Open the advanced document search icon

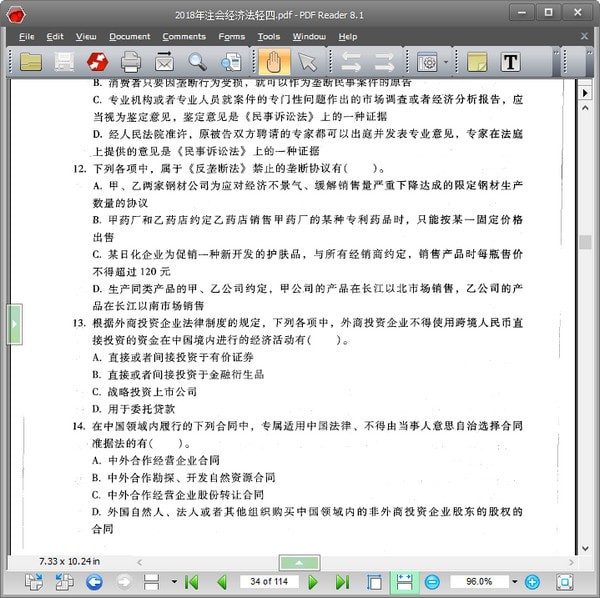231,62
